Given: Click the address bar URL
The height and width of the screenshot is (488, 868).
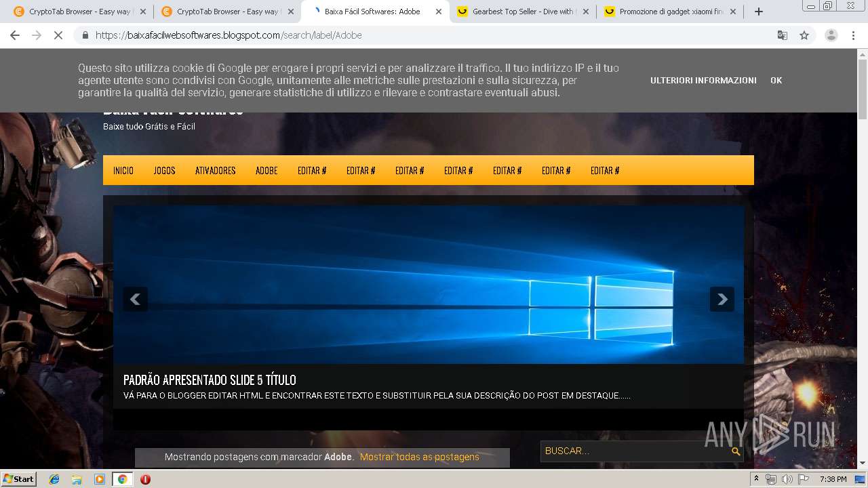Looking at the screenshot, I should coord(229,35).
